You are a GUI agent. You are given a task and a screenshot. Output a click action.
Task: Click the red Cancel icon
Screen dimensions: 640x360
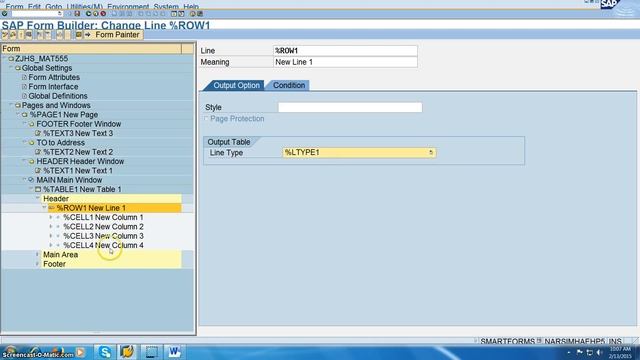(103, 13)
